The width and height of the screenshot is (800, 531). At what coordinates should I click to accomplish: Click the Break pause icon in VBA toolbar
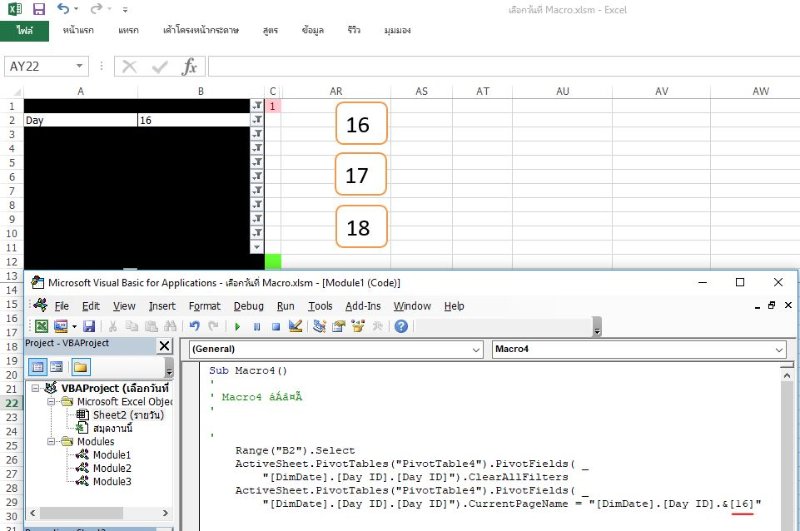tap(257, 326)
